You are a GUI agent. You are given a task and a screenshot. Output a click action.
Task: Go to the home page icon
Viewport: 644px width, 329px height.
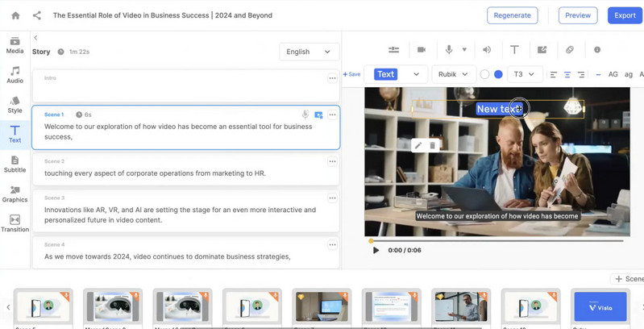(15, 15)
